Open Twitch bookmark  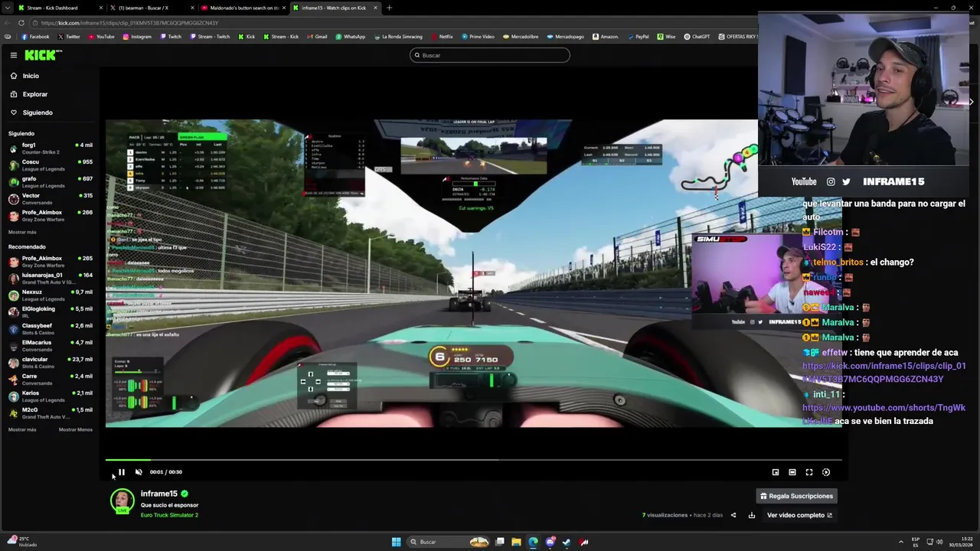(x=170, y=37)
